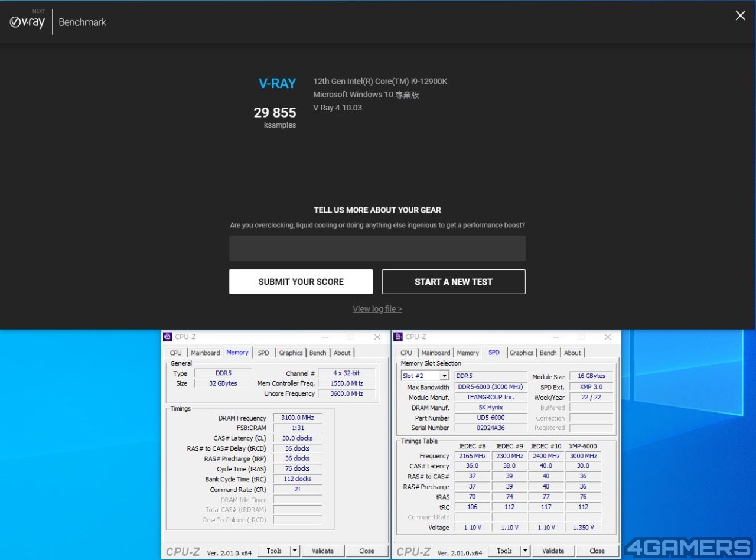
Task: Close left CPU-Z window with title X
Action: pyautogui.click(x=377, y=337)
